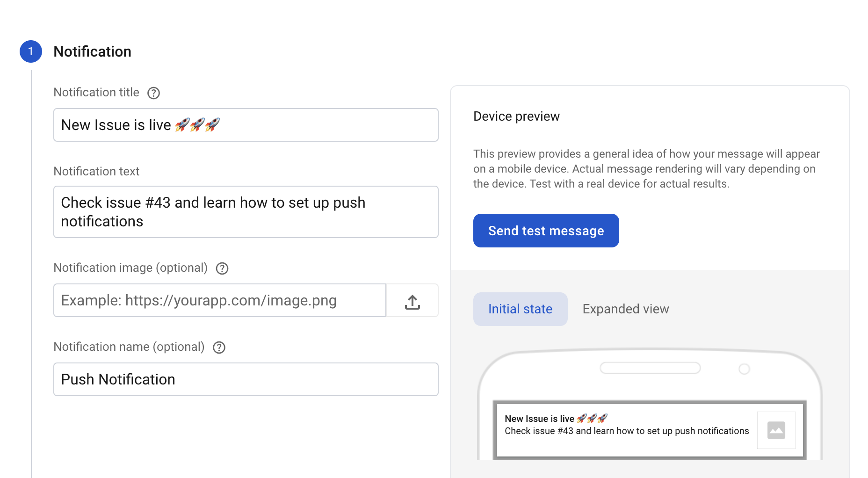This screenshot has width=868, height=478.
Task: Click the device preview description paragraph
Action: (646, 169)
